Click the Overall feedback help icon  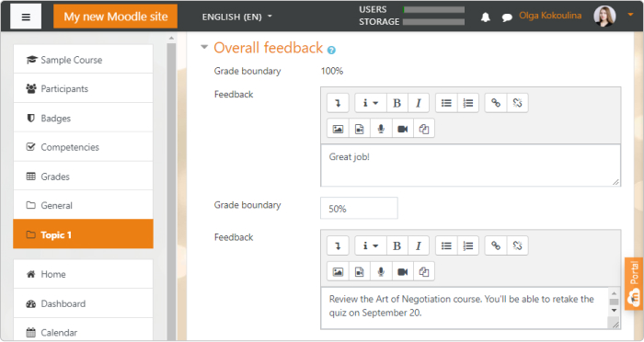tap(331, 50)
